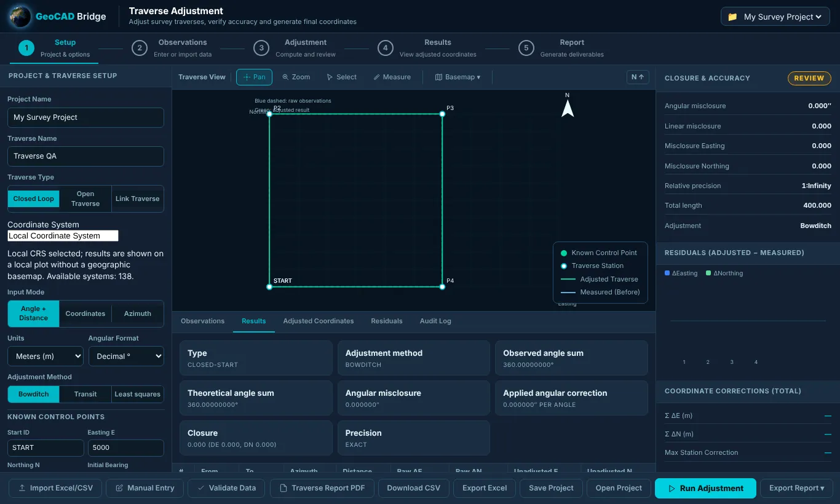Switch input mode to Coordinates

(85, 313)
